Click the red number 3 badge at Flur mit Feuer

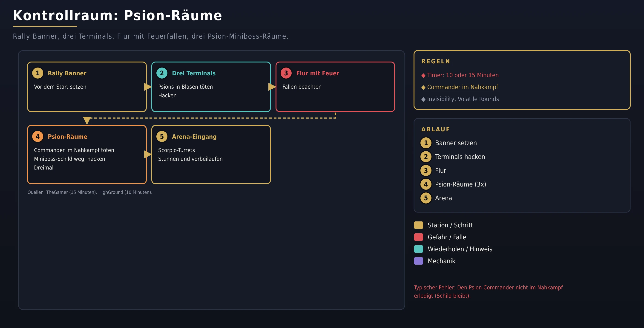click(286, 73)
